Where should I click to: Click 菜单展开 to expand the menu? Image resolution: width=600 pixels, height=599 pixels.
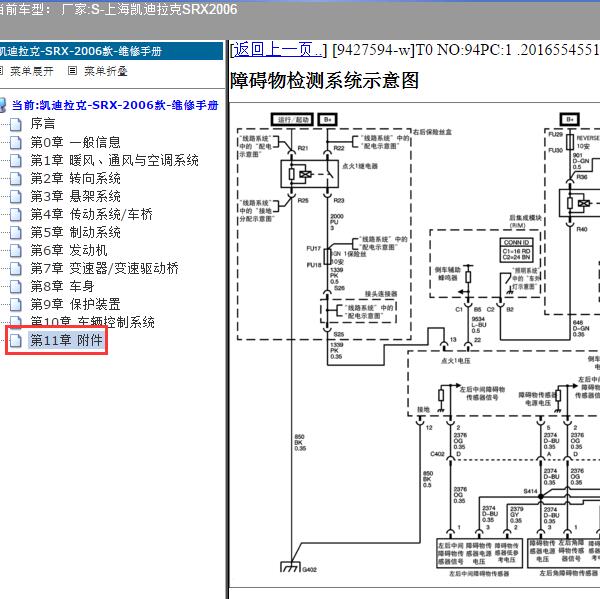[x=32, y=71]
